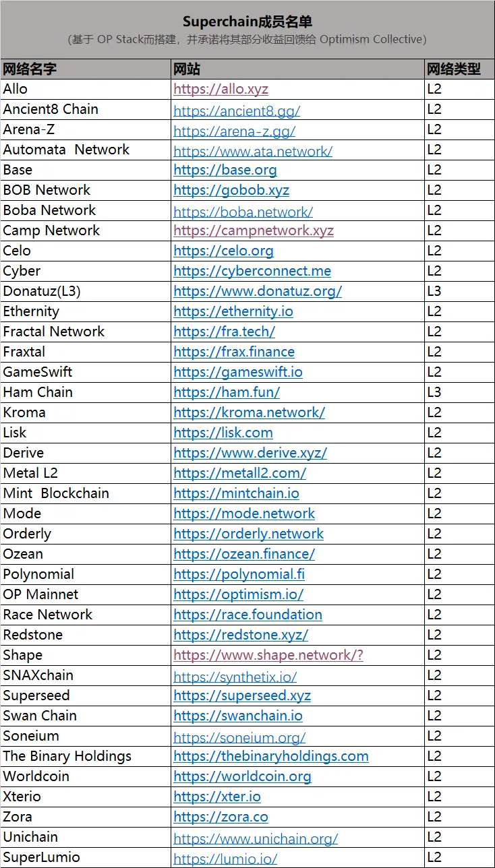Select the 网站 column header cell

tap(297, 69)
